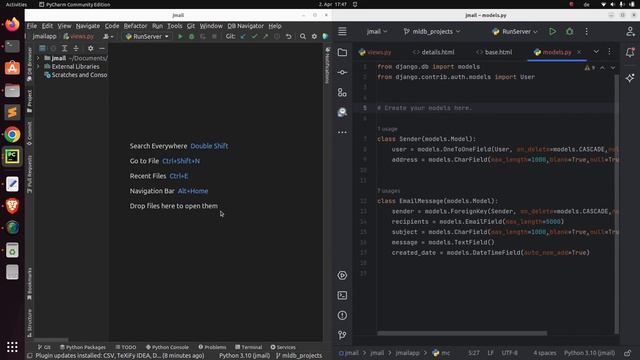This screenshot has width=640, height=360.
Task: Open the Problems tool window button
Action: [x=212, y=347]
